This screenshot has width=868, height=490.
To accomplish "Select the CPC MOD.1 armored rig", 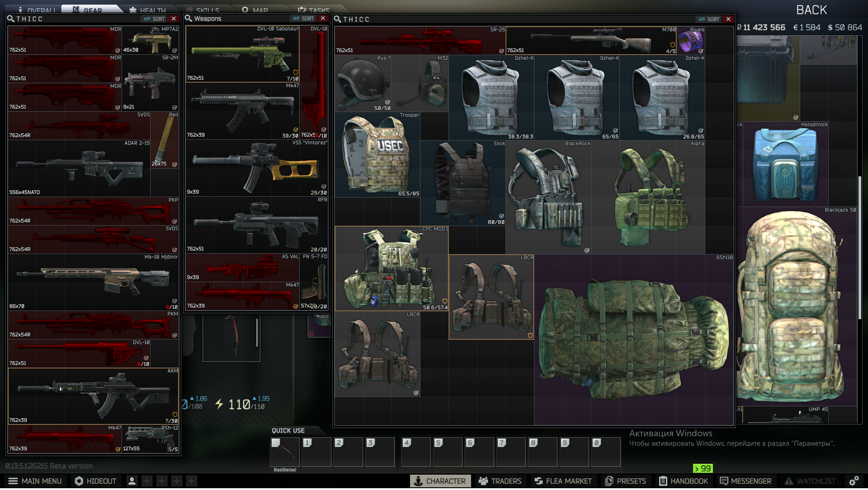I will (392, 269).
